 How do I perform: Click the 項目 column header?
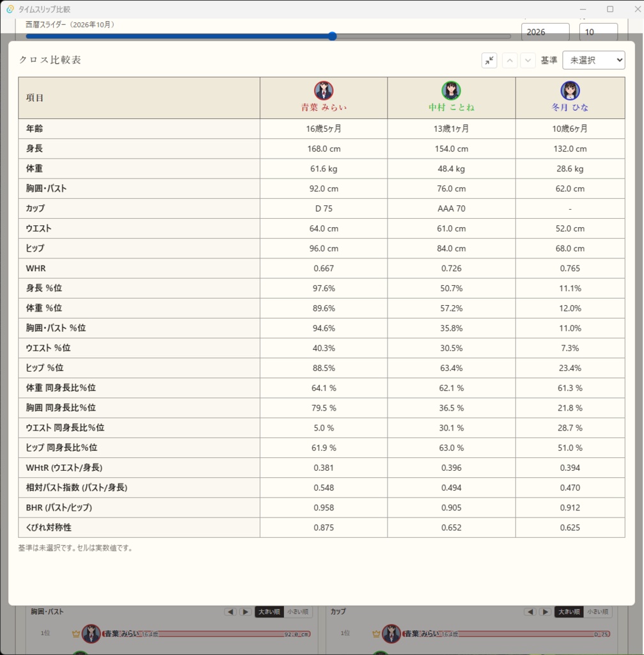[139, 98]
